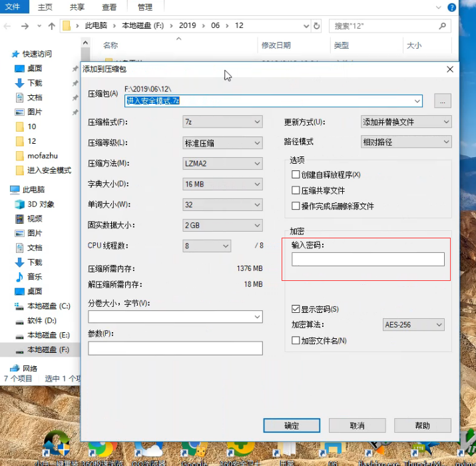This screenshot has width=476, height=466.
Task: Click the 确定 button
Action: coord(292,425)
